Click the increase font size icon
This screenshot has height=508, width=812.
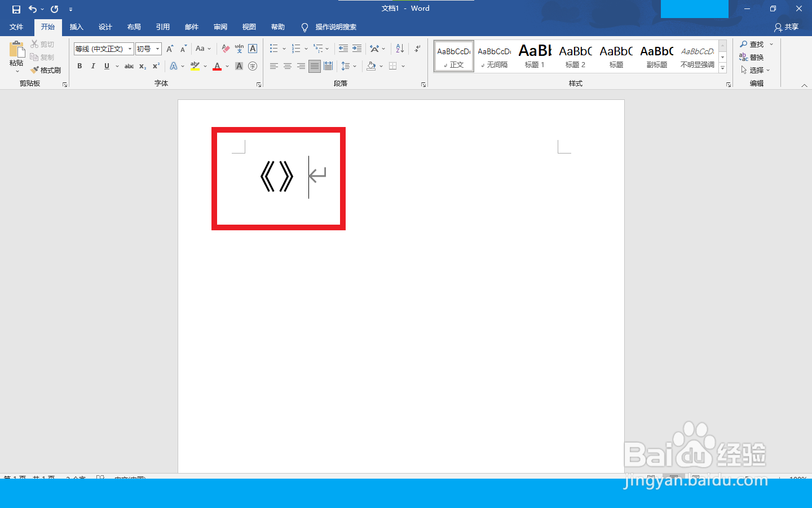pyautogui.click(x=170, y=49)
